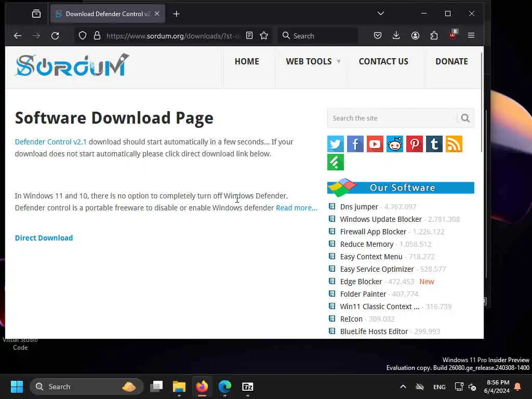Expand the WEB TOOLS menu arrow
532x399 pixels.
click(339, 61)
